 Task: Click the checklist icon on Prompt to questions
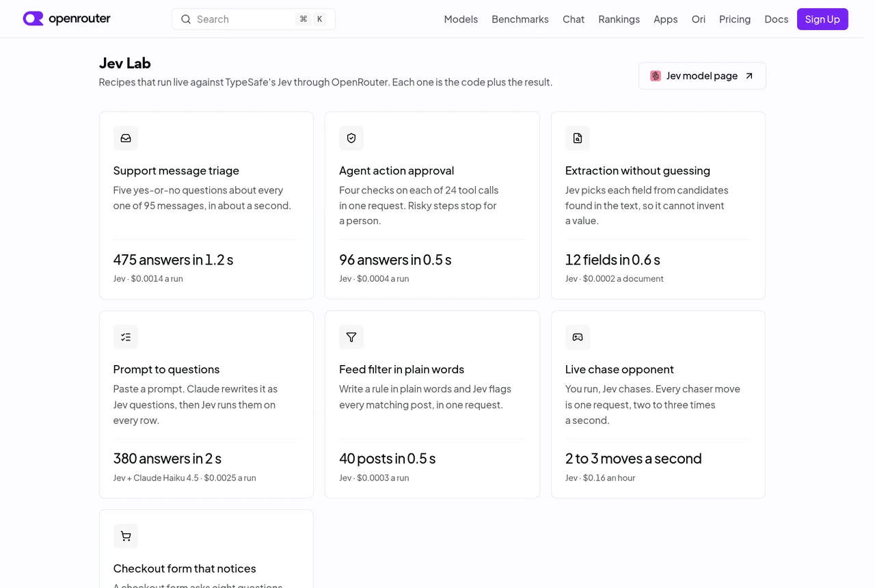[x=126, y=337]
